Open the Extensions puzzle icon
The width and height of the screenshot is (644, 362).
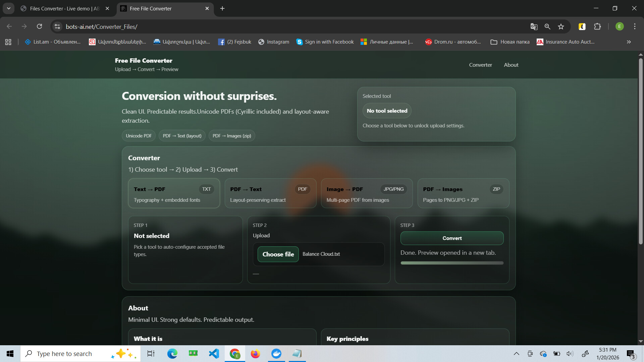click(x=598, y=26)
